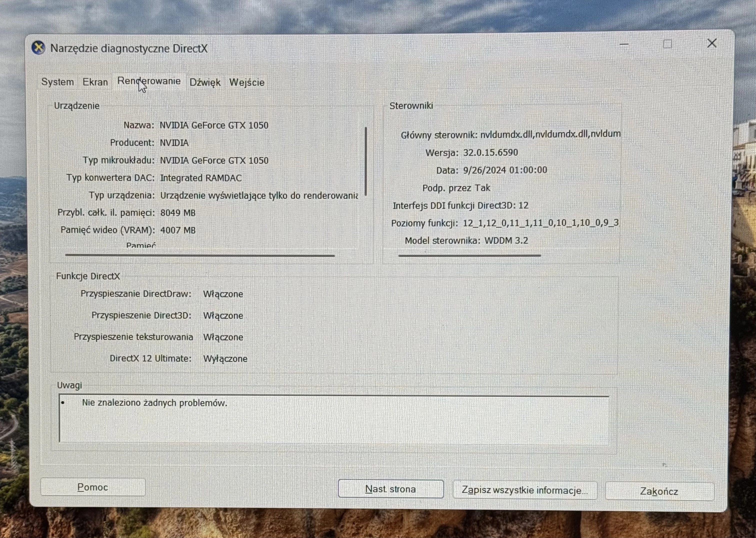Screen dimensions: 756x538
Task: Click the Przyspieszenie Direct3D Włączone value
Action: [x=223, y=315]
